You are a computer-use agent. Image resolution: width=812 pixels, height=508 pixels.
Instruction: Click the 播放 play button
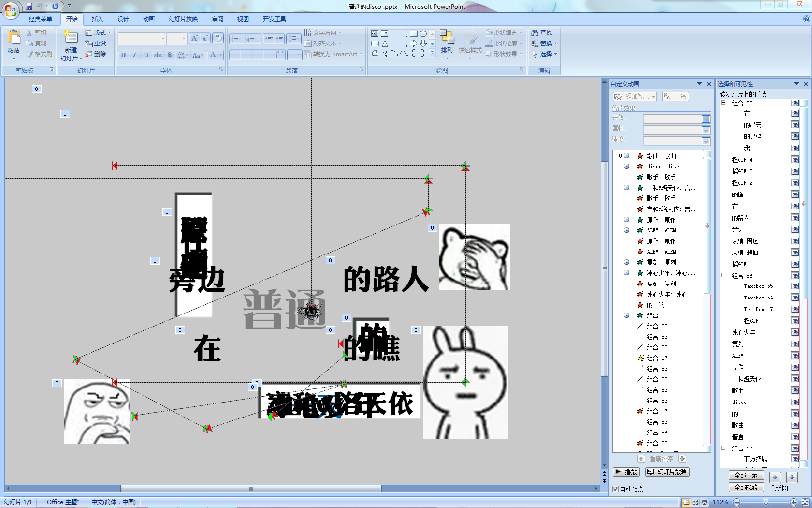coord(626,472)
